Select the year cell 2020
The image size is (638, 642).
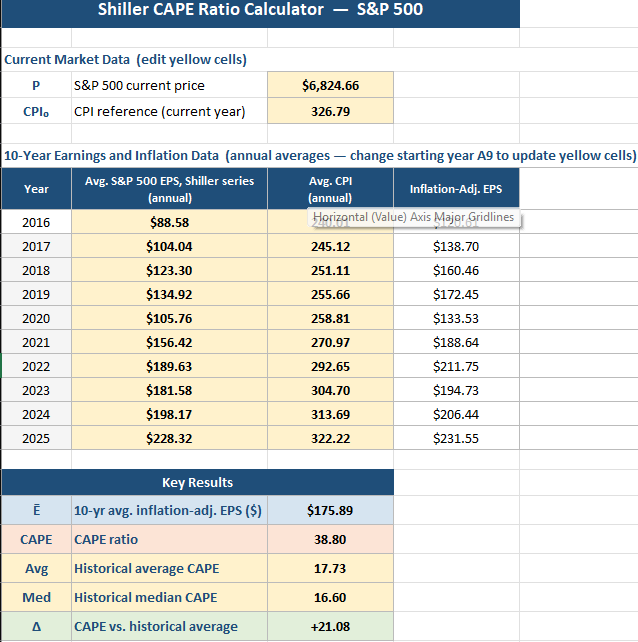click(x=36, y=318)
